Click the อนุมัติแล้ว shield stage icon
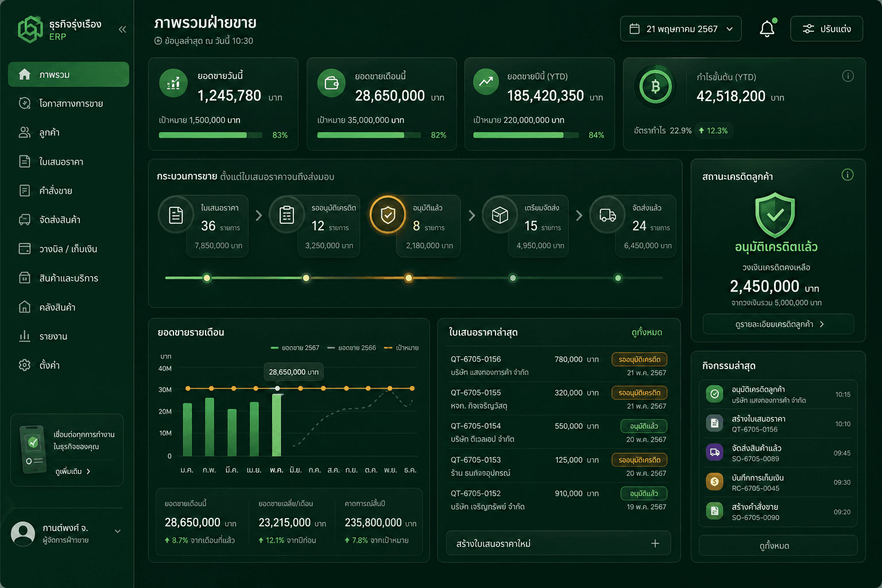 click(x=388, y=215)
